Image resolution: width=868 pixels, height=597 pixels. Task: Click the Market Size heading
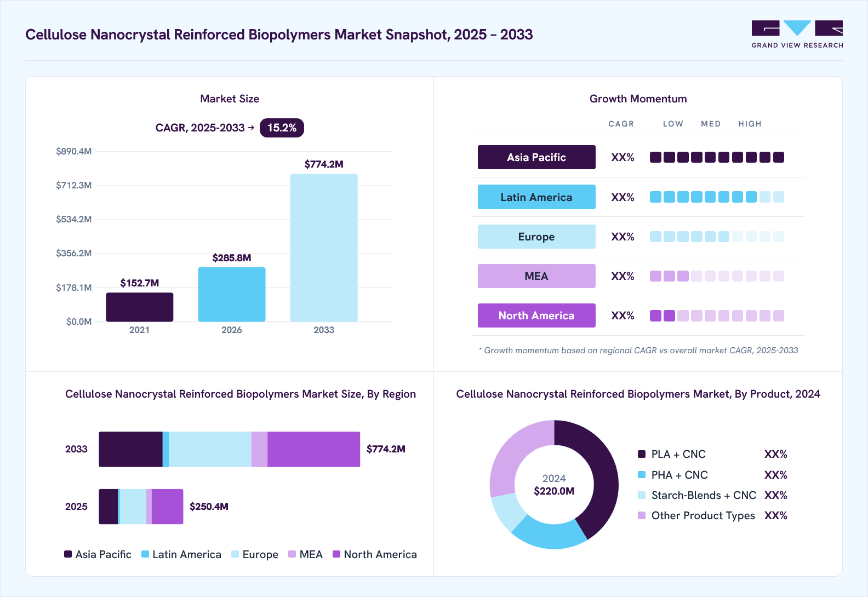point(230,99)
